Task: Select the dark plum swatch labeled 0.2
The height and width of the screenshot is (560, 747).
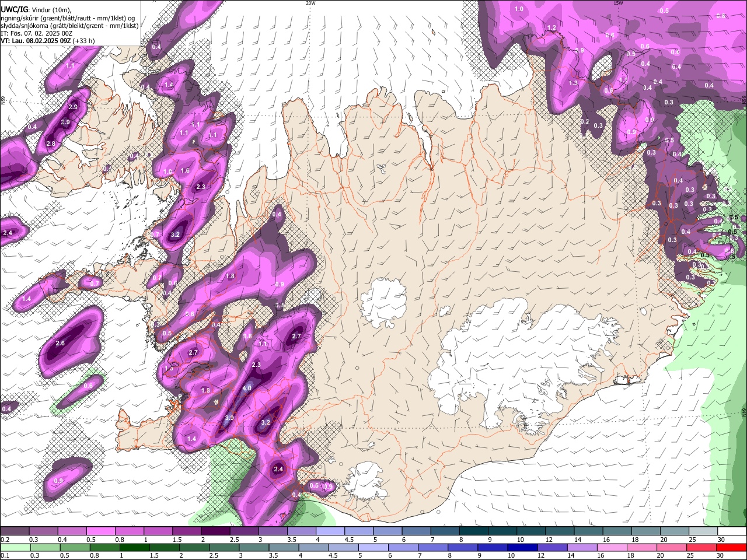Action: click(x=15, y=531)
